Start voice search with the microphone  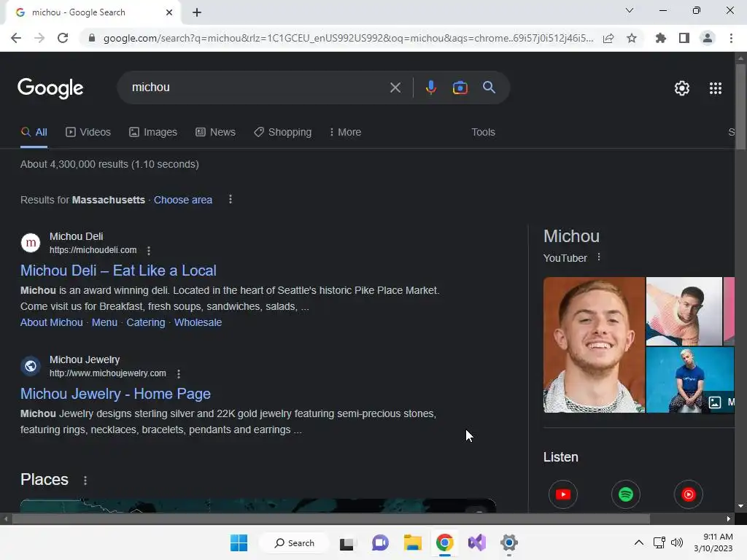click(x=430, y=87)
